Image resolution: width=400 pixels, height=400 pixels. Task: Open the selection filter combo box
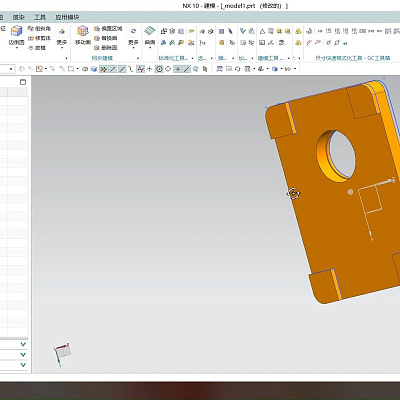pyautogui.click(x=7, y=69)
